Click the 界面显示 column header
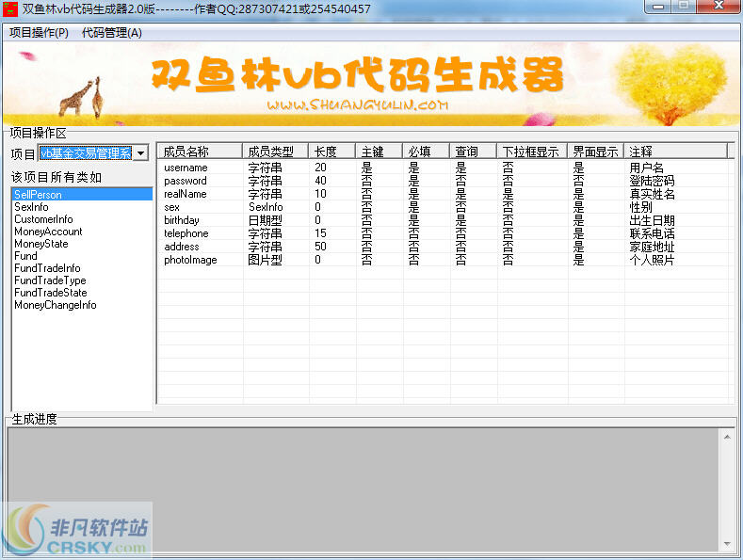The image size is (743, 560). (596, 152)
